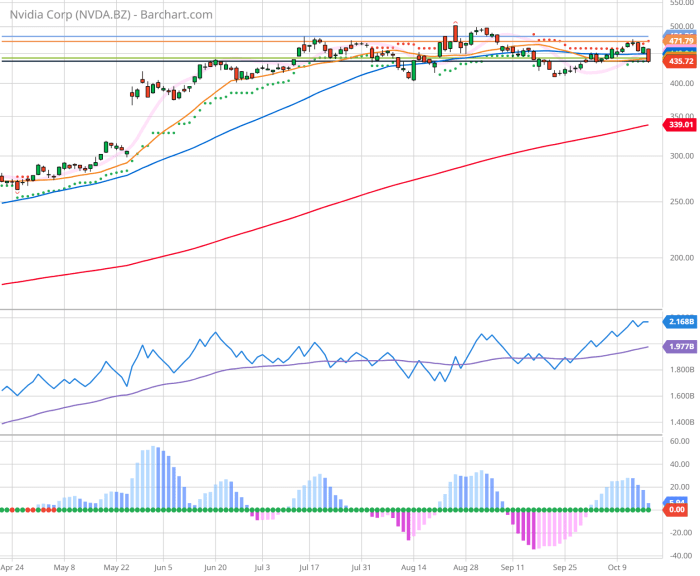Select the Sep 11 date on axis
700x576 pixels.
(515, 566)
